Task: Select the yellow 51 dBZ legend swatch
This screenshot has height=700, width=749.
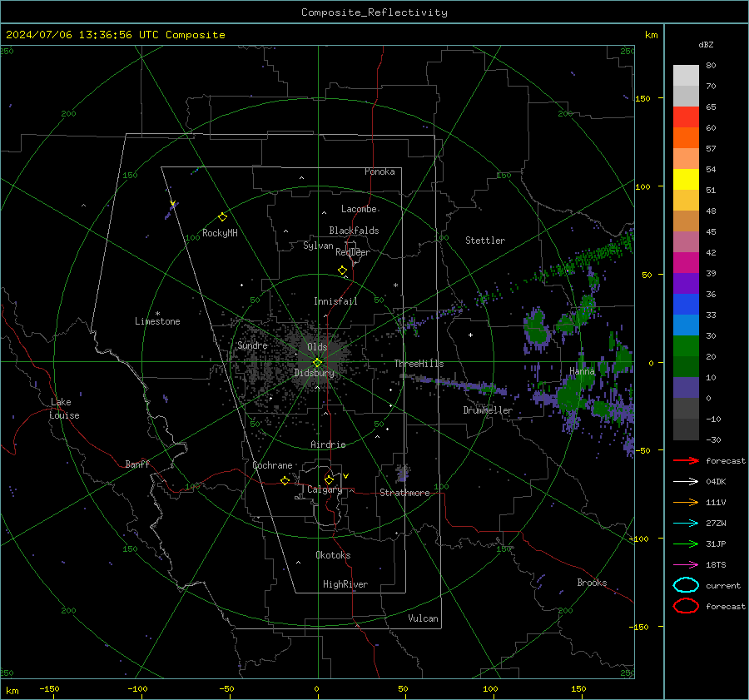Action: (686, 180)
